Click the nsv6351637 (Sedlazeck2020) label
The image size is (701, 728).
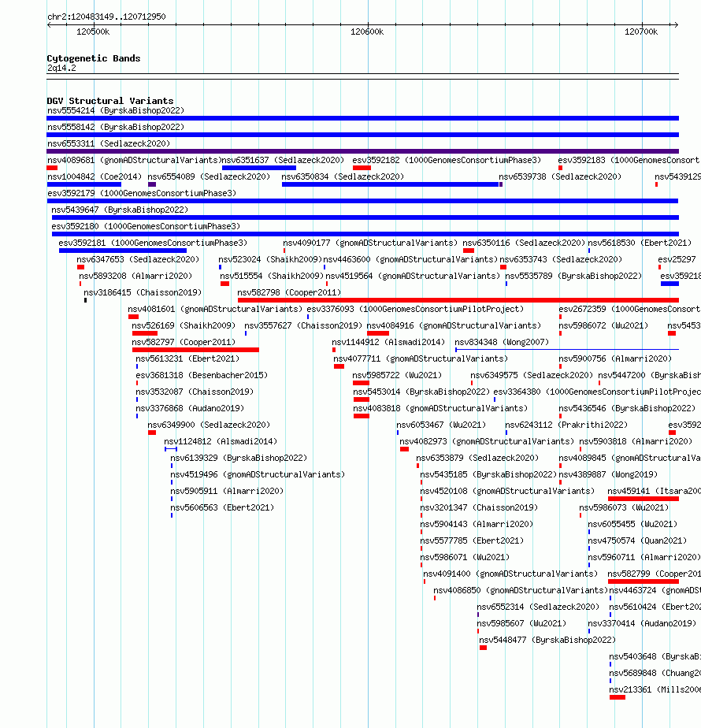[x=284, y=160]
